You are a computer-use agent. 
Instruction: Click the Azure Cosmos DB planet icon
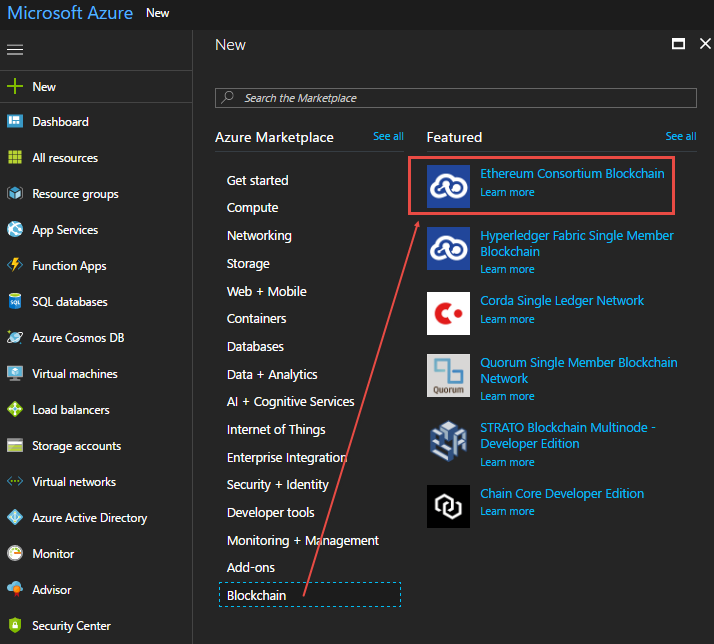point(15,337)
